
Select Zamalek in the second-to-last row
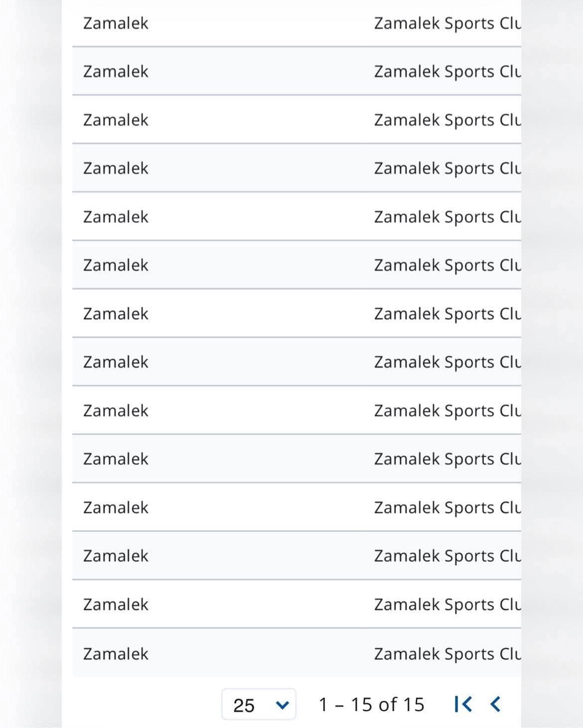point(116,605)
